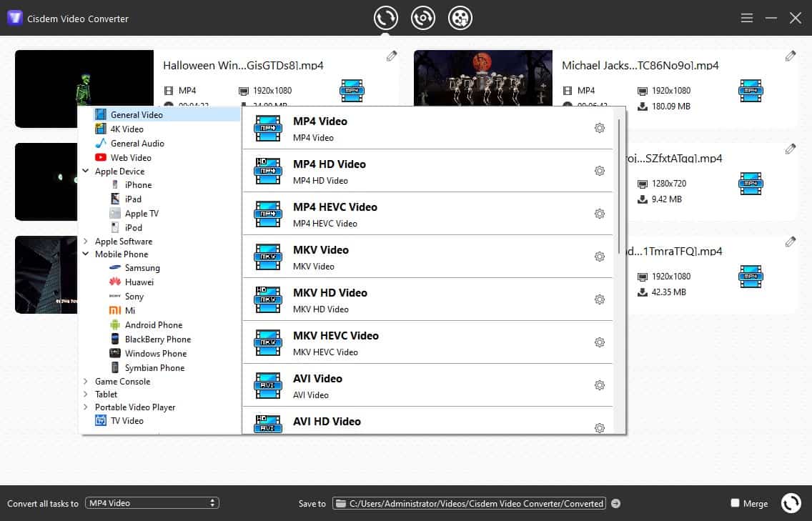Viewport: 812px width, 521px height.
Task: Enable the Merge checkbox
Action: tap(735, 503)
